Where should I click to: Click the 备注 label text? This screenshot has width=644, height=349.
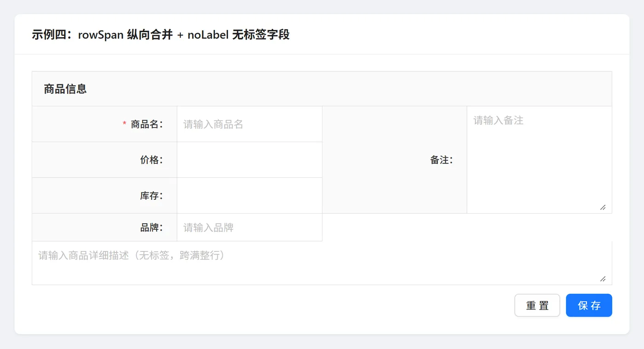coord(441,160)
